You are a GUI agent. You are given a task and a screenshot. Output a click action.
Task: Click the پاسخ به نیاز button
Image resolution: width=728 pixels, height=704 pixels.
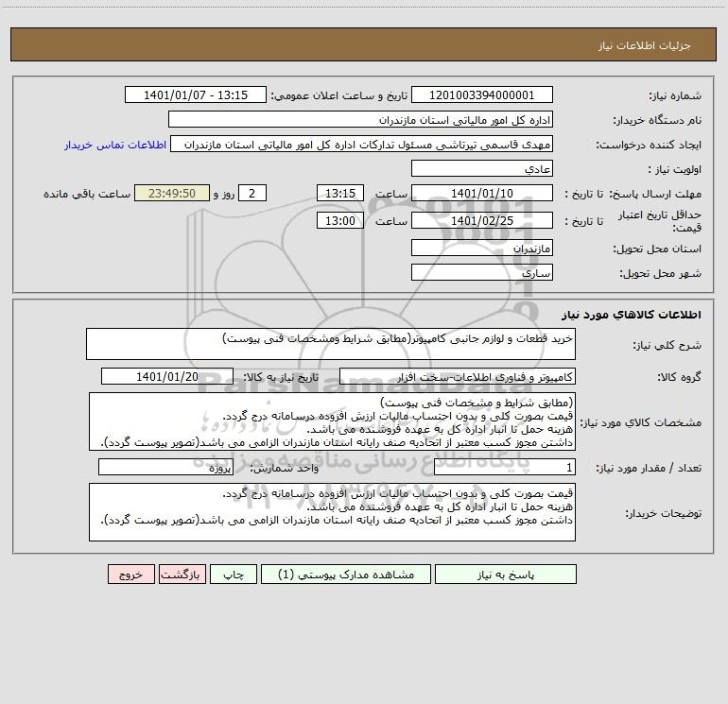coord(505,575)
